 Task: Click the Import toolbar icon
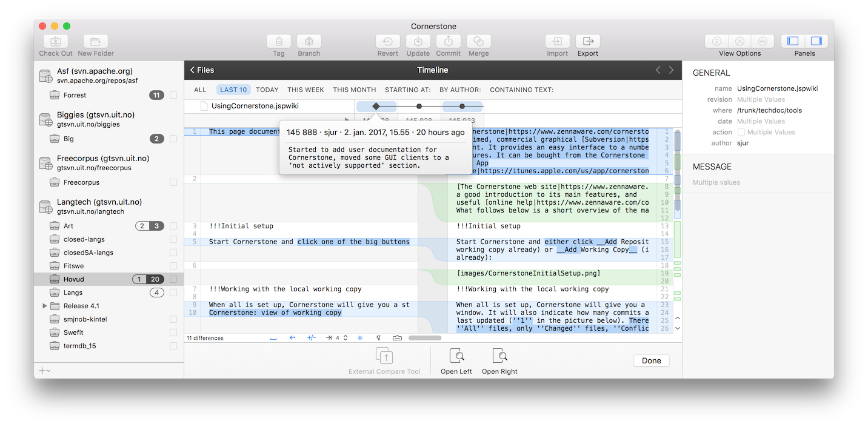[x=558, y=41]
